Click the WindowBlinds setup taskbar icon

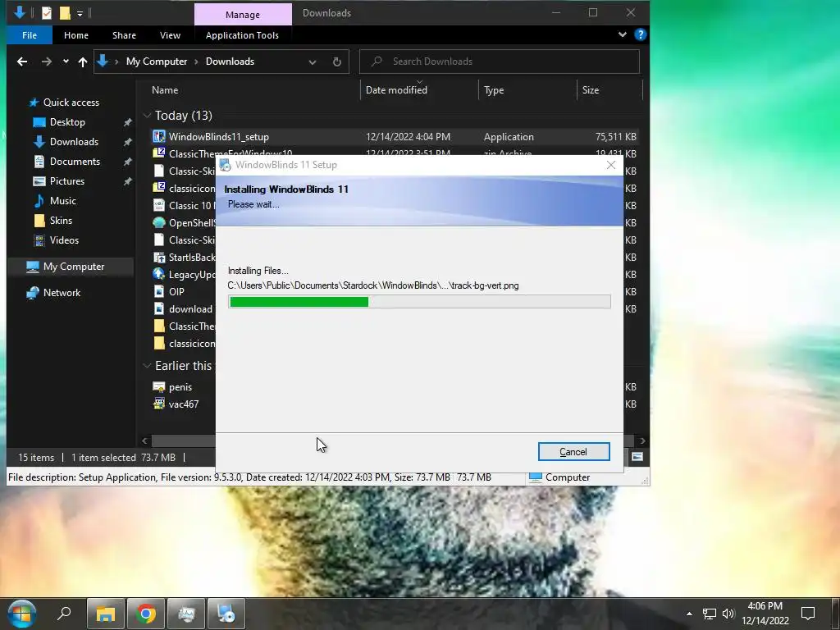coord(226,614)
